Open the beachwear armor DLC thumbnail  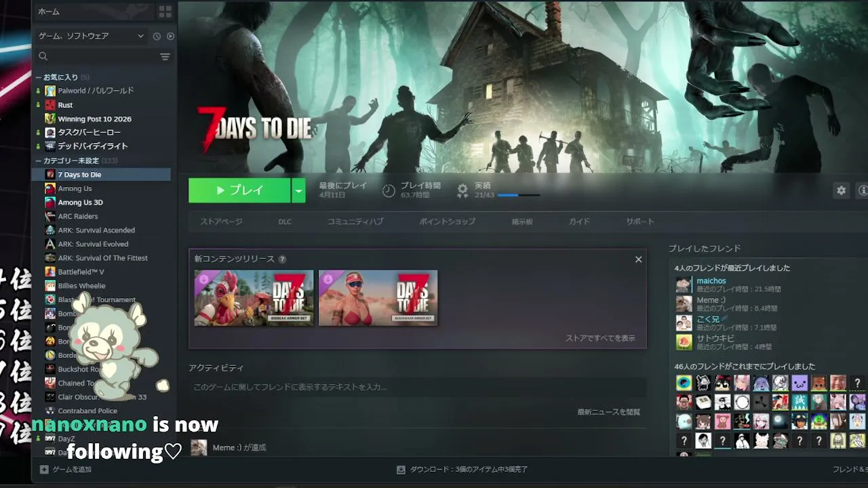(378, 298)
